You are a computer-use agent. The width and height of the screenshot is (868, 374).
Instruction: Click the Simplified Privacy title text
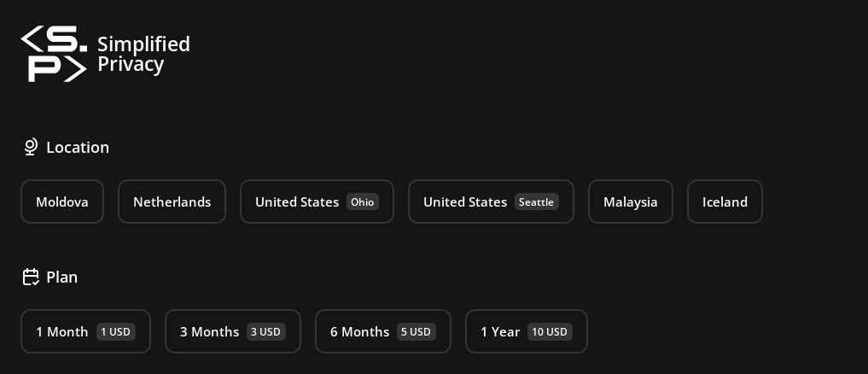pyautogui.click(x=143, y=54)
